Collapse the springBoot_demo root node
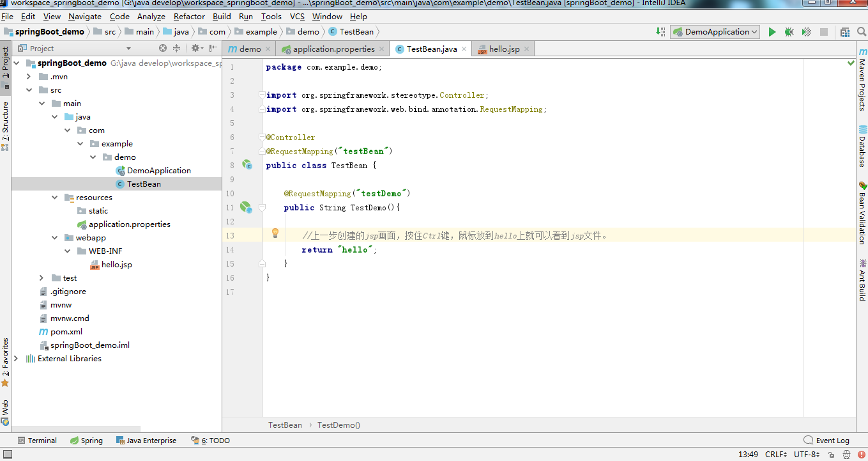Viewport: 868px width, 461px height. [16, 63]
